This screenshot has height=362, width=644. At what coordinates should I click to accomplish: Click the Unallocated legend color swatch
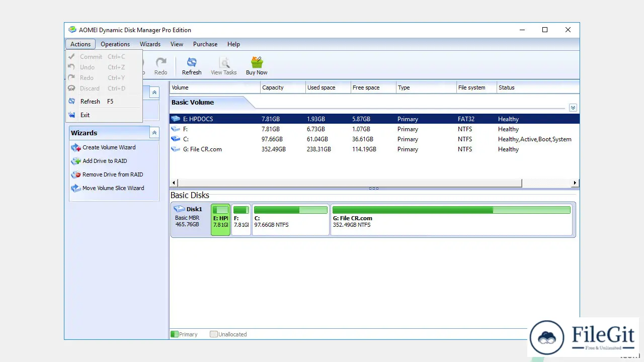(x=214, y=334)
